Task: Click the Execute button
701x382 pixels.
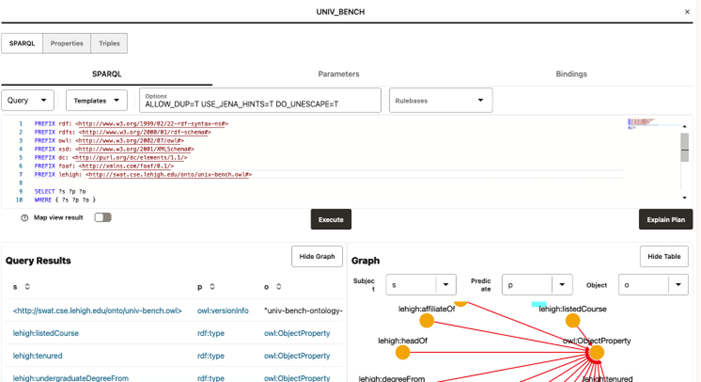Action: click(331, 219)
